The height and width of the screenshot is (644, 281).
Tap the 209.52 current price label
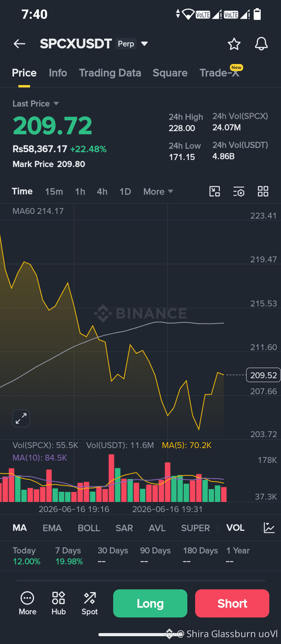[x=263, y=375]
